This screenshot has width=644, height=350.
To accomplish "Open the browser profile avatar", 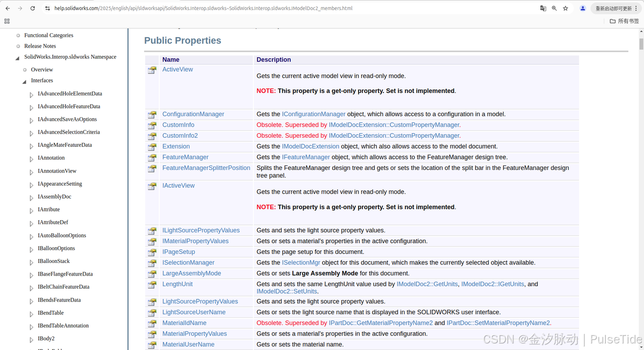I will tap(583, 9).
